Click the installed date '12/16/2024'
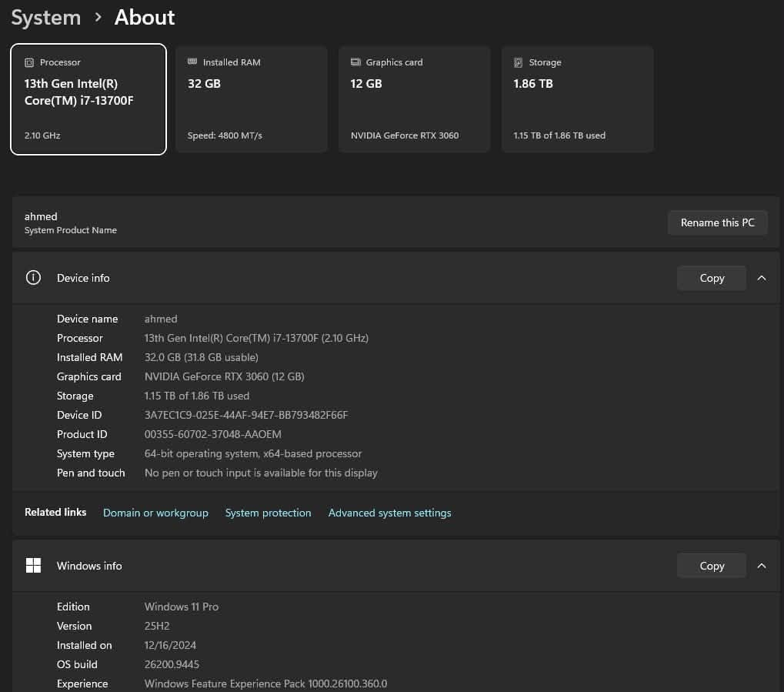This screenshot has height=692, width=784. [x=170, y=645]
